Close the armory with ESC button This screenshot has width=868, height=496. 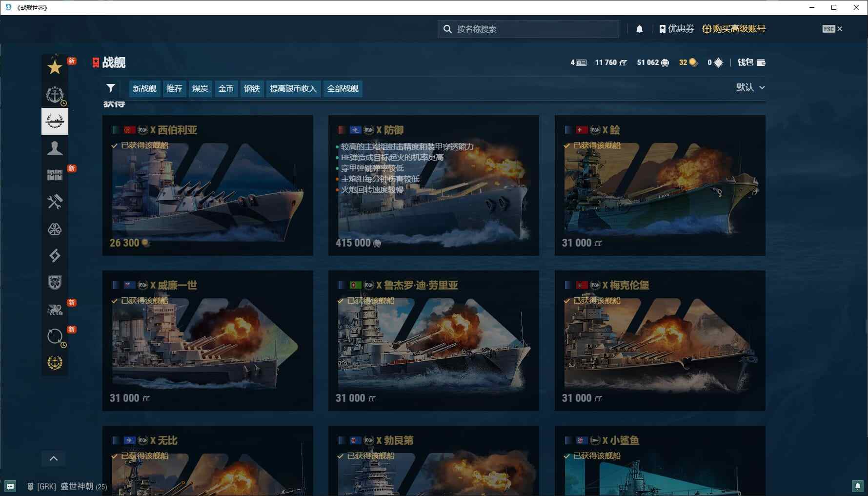(x=832, y=29)
